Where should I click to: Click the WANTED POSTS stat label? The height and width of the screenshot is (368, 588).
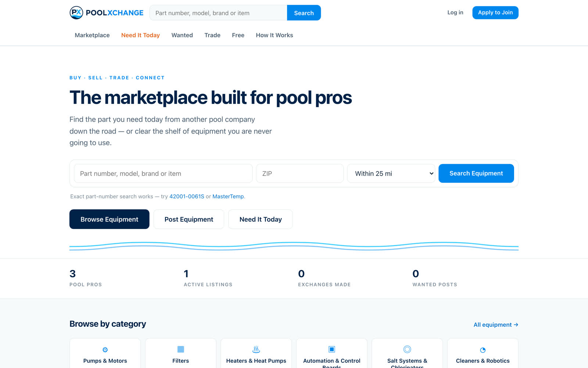(435, 284)
